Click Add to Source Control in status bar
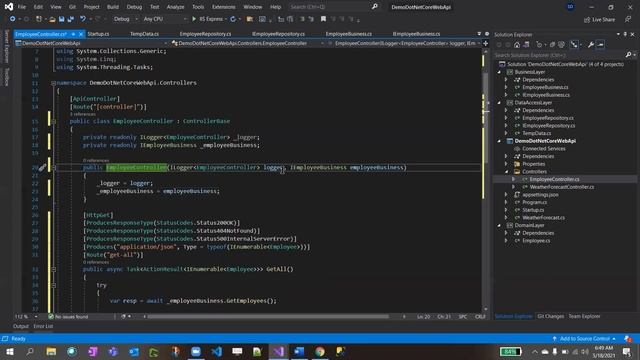Screen dimensions: 640x360 coord(584,339)
